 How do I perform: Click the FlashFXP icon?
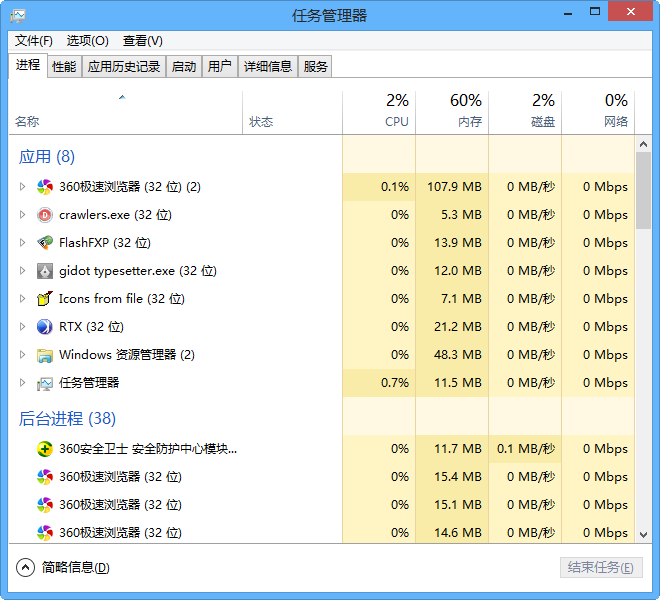[45, 243]
